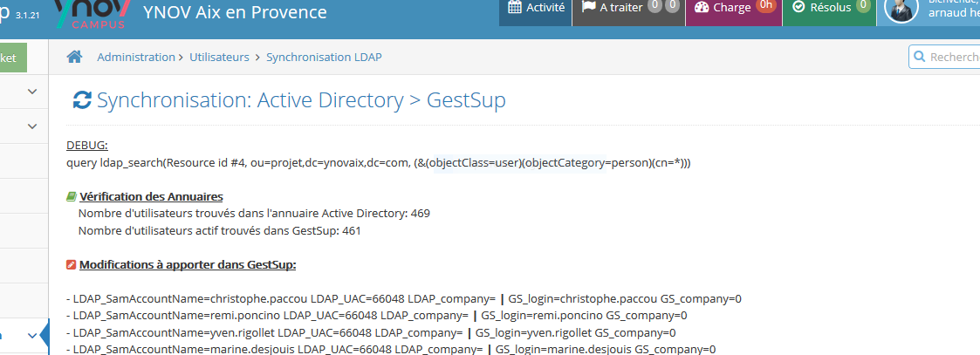Image resolution: width=980 pixels, height=355 pixels.
Task: Click the Modifications à apporter dans GestSup heading
Action: [x=188, y=264]
